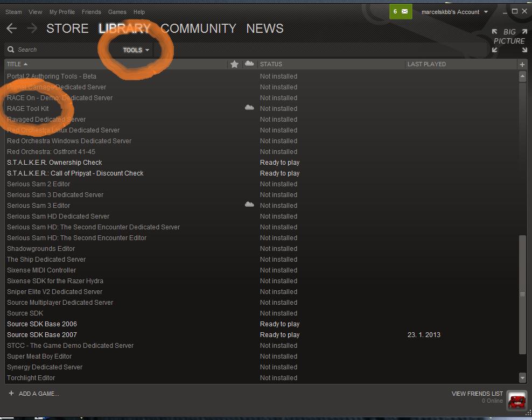Click Add a Game button
Image resolution: width=532 pixels, height=420 pixels.
pyautogui.click(x=34, y=394)
